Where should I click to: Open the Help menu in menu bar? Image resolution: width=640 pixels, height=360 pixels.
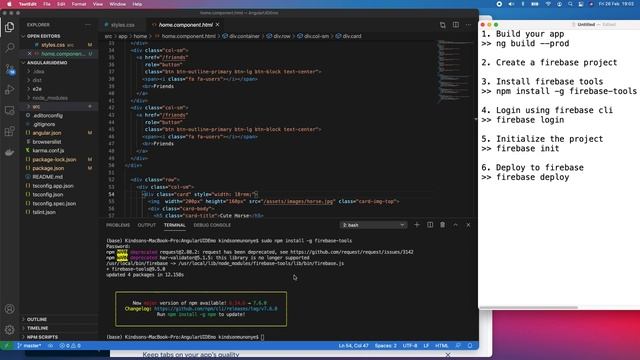coord(137,4)
